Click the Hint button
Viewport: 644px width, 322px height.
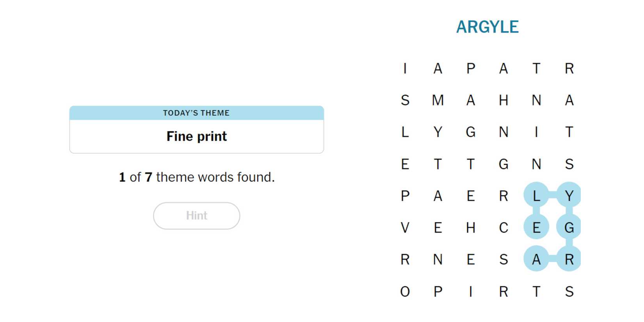196,215
